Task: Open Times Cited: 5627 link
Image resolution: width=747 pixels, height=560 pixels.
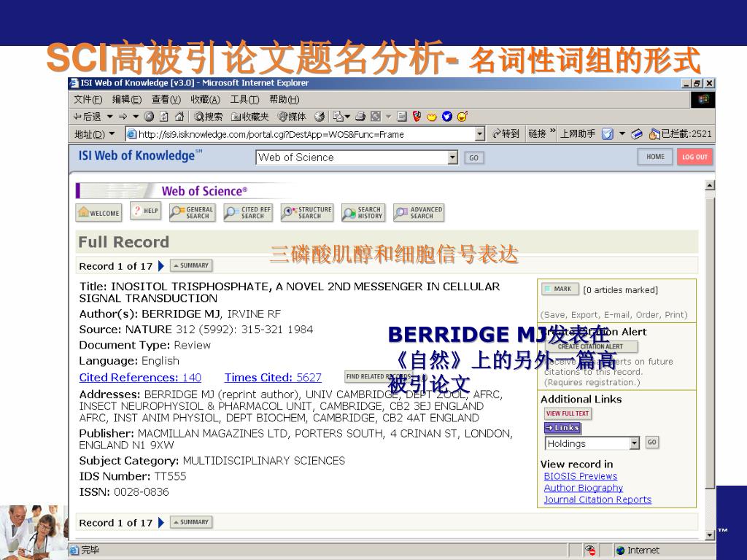Action: point(273,378)
